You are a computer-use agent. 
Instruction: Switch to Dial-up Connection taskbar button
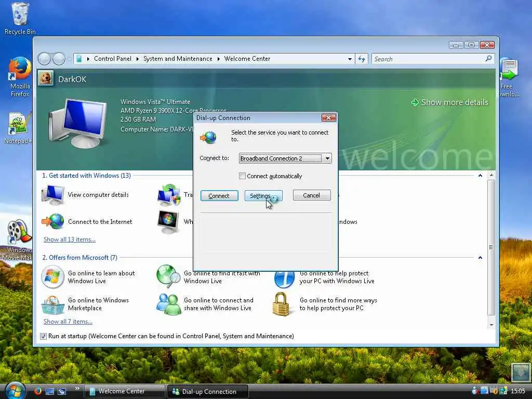(x=208, y=391)
